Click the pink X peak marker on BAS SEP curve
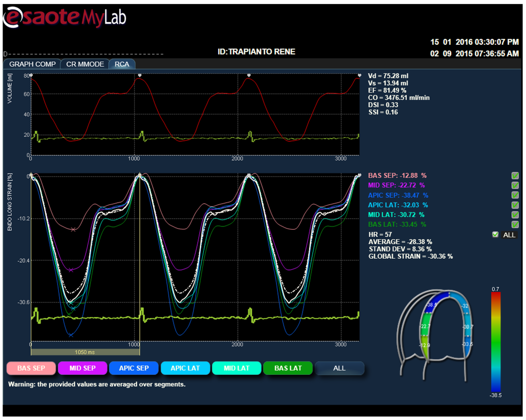Image resolution: width=526 pixels, height=420 pixels. pyautogui.click(x=73, y=230)
